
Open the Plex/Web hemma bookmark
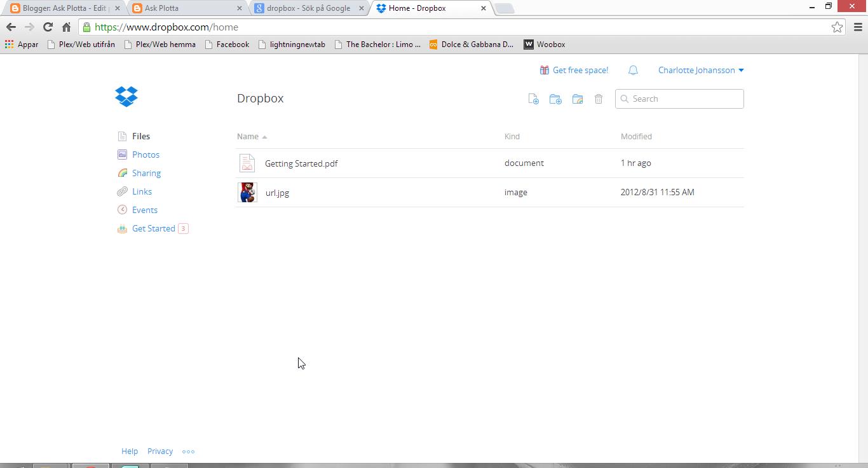(x=160, y=45)
